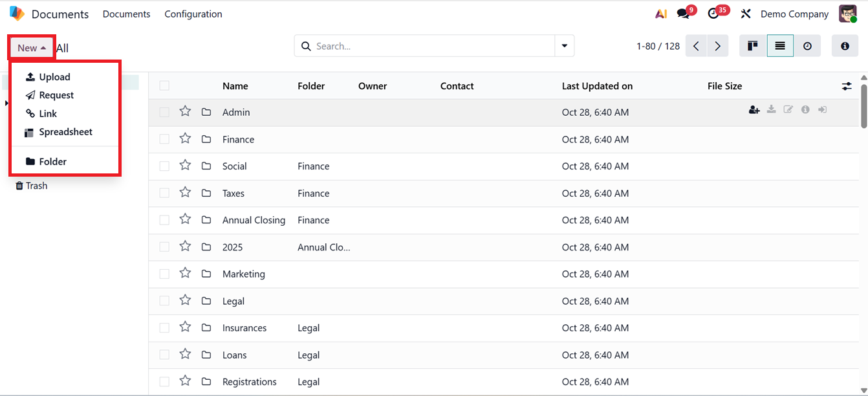
Task: Tick the checkbox for the Social row
Action: pos(164,166)
